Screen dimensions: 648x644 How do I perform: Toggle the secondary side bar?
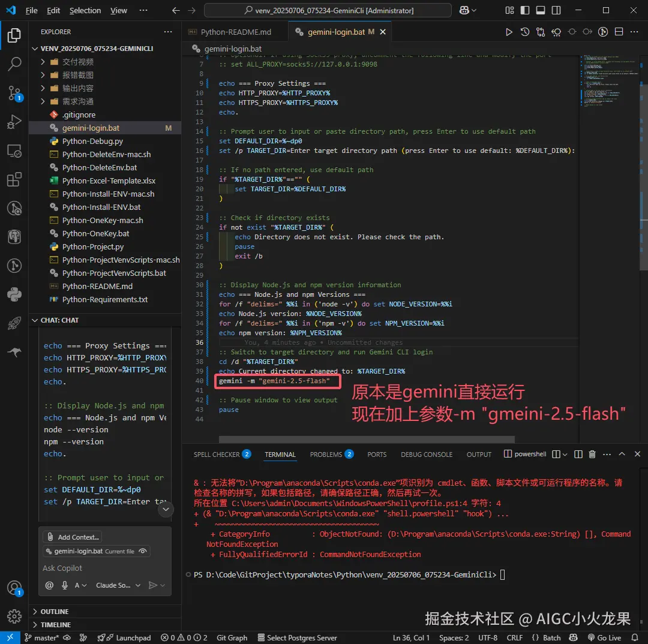tap(556, 10)
